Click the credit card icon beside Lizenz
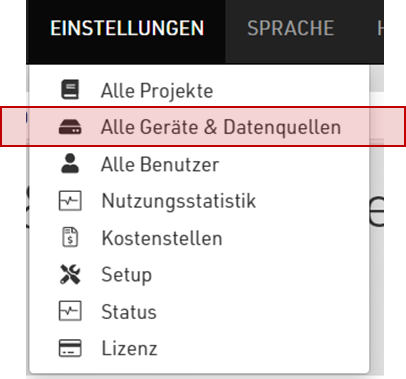This screenshot has width=406, height=379. [x=70, y=348]
